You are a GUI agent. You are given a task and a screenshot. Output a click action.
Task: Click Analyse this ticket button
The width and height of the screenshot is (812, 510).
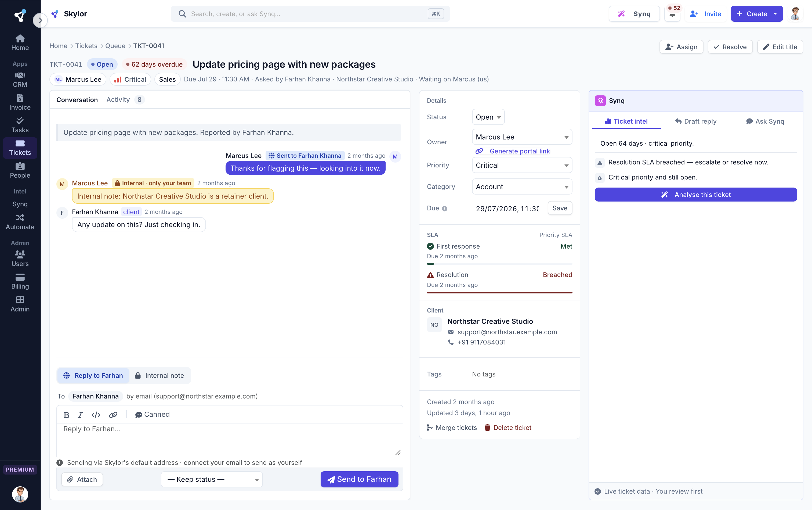[x=696, y=195]
